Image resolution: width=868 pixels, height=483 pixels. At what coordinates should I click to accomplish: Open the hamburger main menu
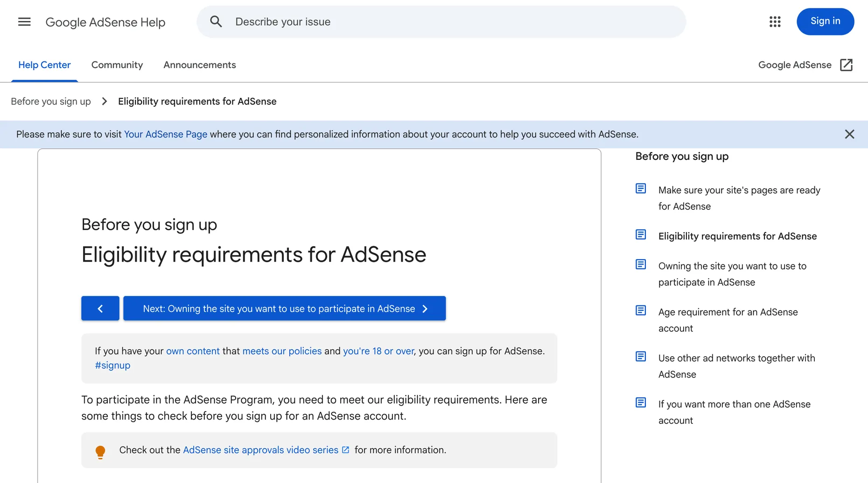[x=24, y=21]
